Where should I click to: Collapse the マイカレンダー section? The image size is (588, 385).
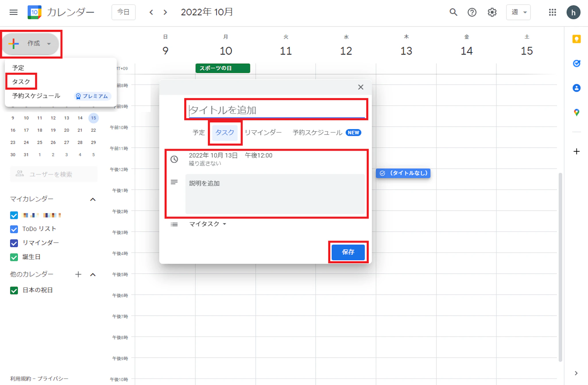93,199
